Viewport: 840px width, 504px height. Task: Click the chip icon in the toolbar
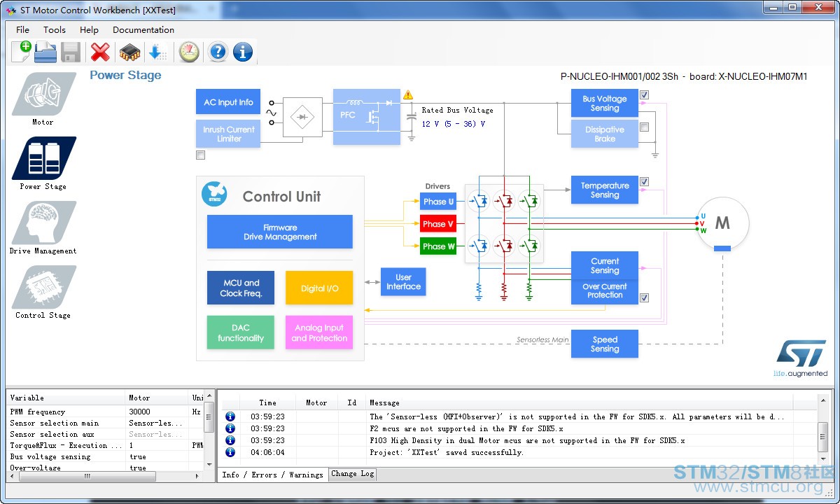(x=129, y=52)
